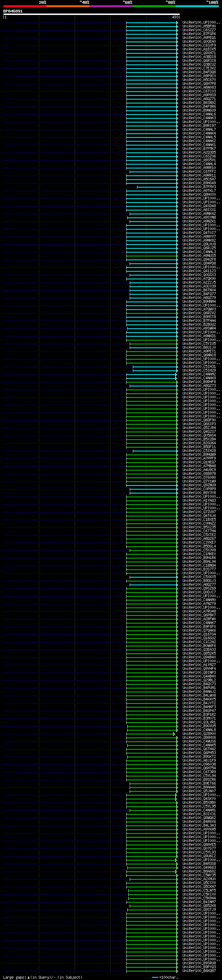This screenshot has height=980, width=222.
Task: Select hit UniRef100_Q5JN07
Action: [x=199, y=791]
